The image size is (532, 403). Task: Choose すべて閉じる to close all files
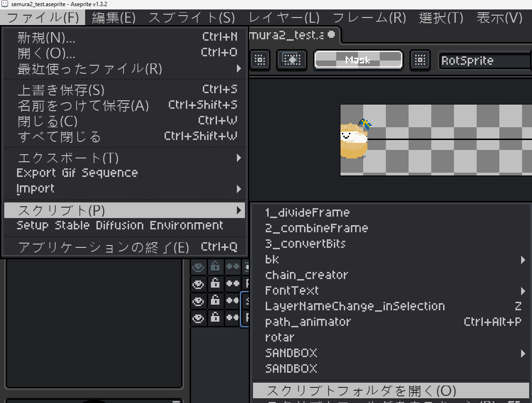(124, 137)
